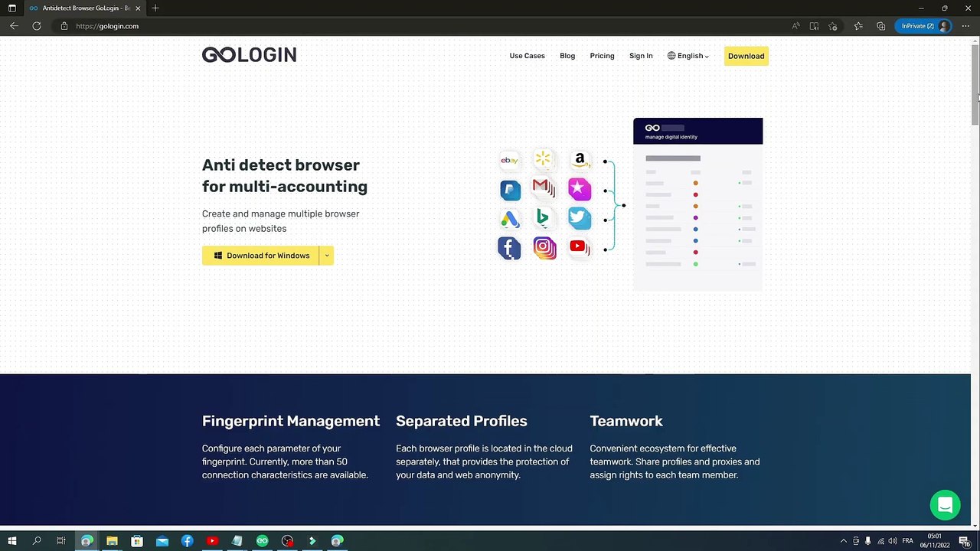Open a new browser tab
This screenshot has width=980, height=551.
click(x=155, y=8)
